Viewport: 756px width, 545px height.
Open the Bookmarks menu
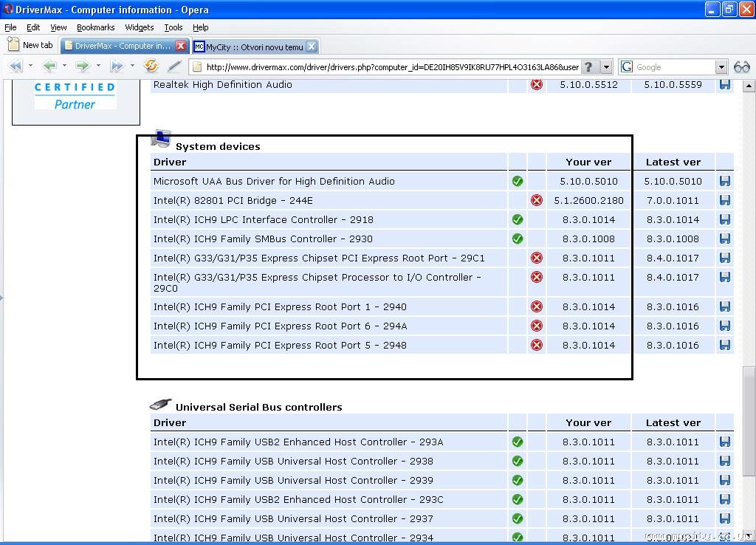tap(95, 27)
